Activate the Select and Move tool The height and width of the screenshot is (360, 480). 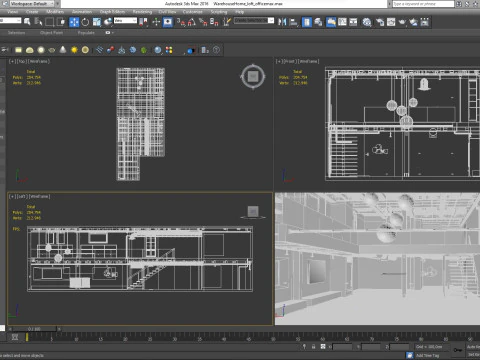74,22
